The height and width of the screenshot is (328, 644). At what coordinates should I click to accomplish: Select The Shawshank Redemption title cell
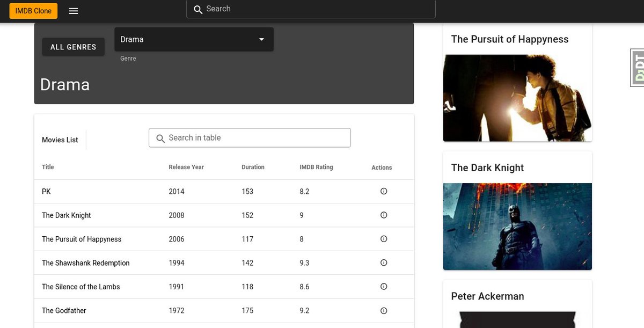(86, 263)
